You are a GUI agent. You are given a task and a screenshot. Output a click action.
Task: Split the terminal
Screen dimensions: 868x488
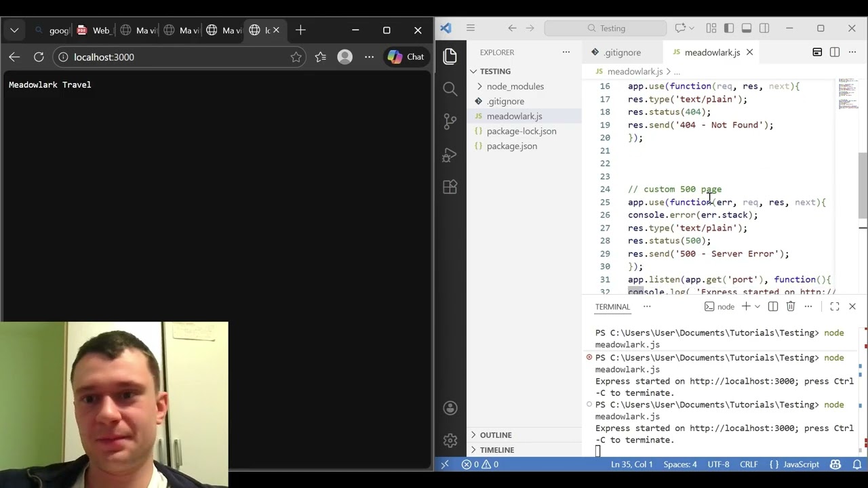[x=773, y=306]
